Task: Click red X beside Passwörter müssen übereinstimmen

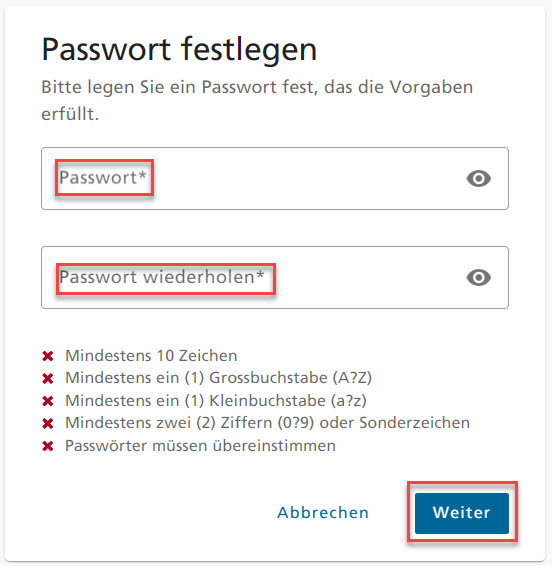Action: click(48, 446)
